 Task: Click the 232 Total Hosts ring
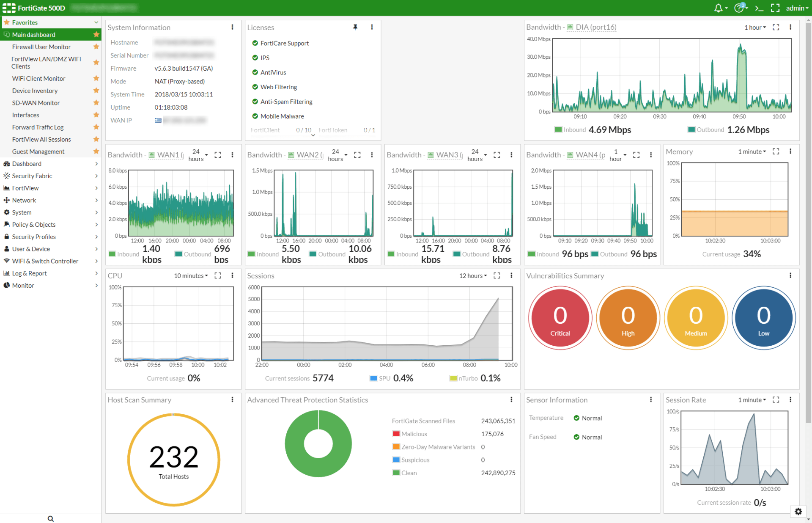click(174, 460)
